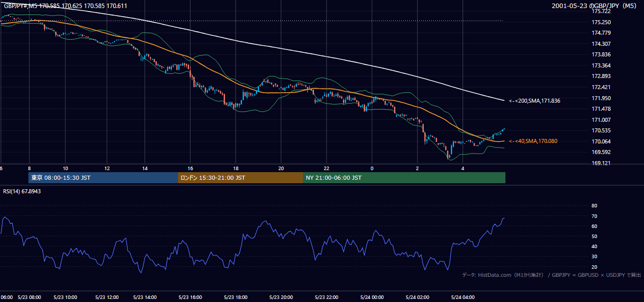Click the RSI 70 level label
The image size is (644, 302).
point(594,216)
